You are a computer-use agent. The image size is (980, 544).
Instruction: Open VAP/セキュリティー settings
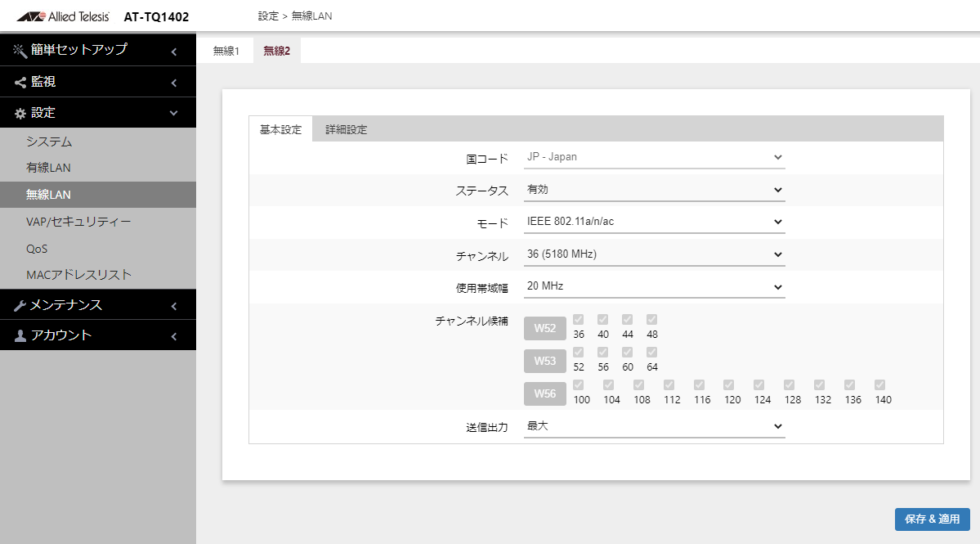(x=98, y=222)
